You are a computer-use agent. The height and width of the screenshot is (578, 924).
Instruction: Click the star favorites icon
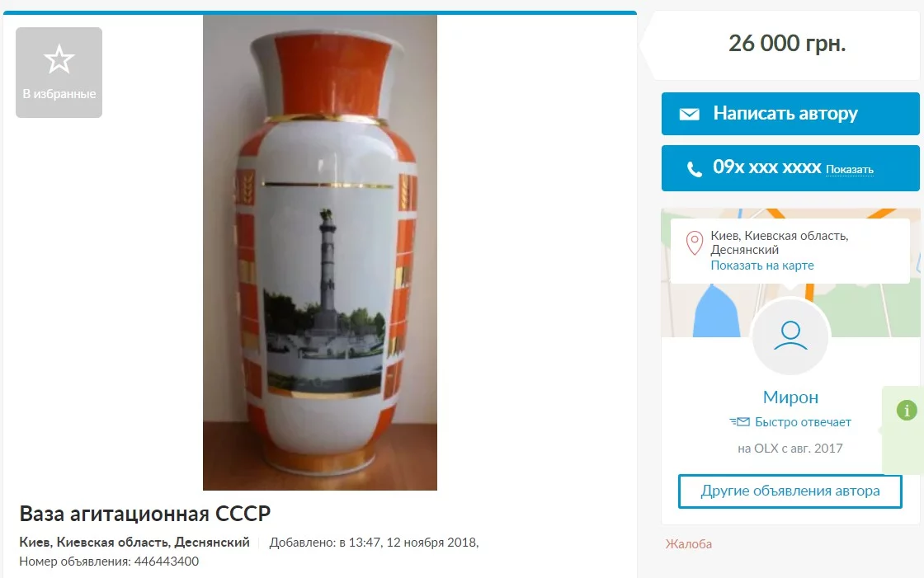(x=59, y=59)
